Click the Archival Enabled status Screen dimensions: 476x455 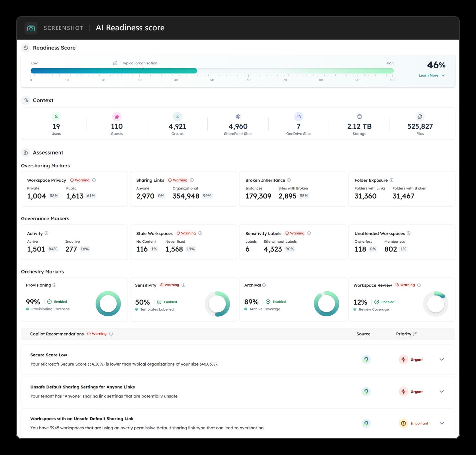click(276, 302)
